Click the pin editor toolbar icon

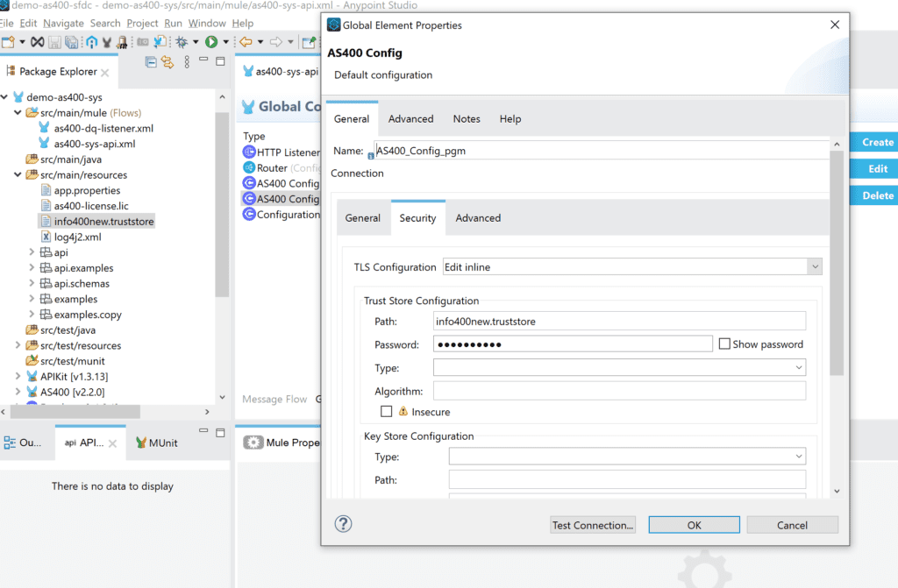pos(309,42)
